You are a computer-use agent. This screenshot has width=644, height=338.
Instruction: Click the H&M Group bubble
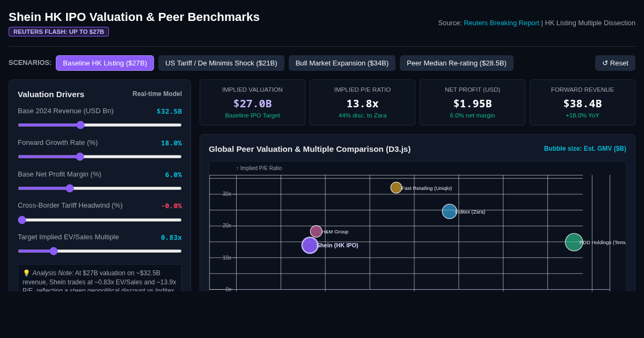click(316, 231)
